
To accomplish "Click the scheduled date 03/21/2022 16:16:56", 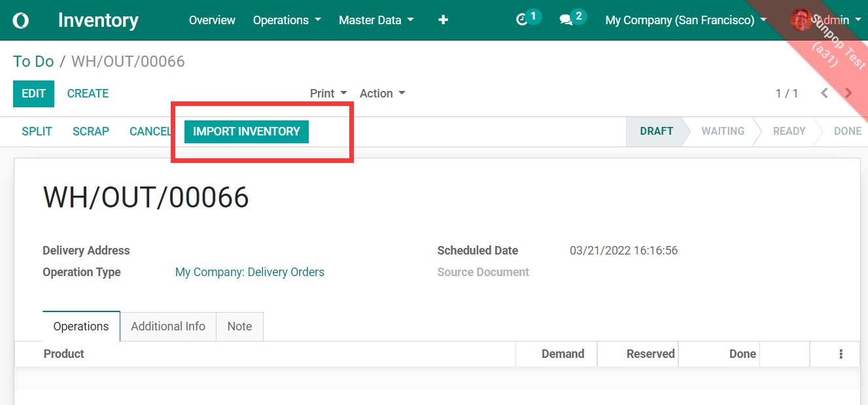I will pos(623,251).
